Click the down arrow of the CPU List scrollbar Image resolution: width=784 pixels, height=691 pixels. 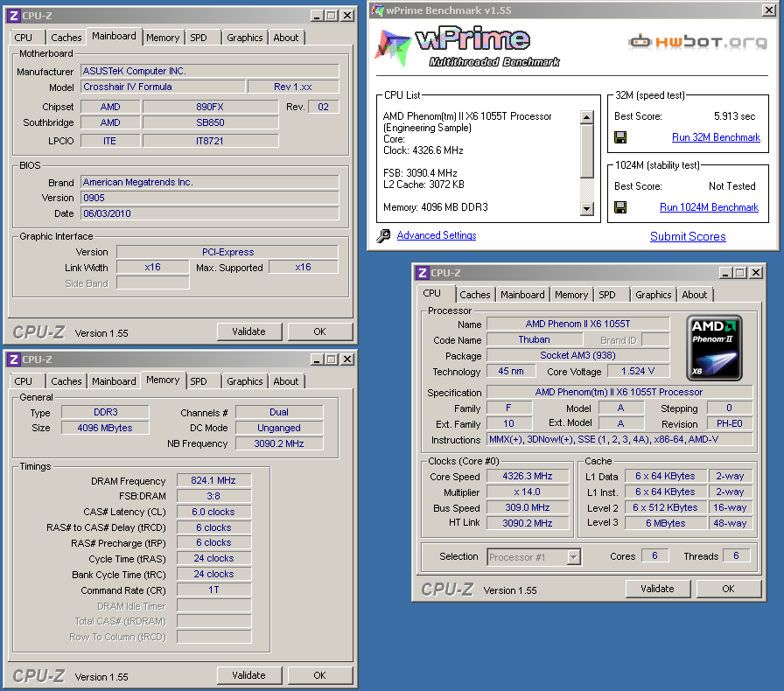point(587,208)
